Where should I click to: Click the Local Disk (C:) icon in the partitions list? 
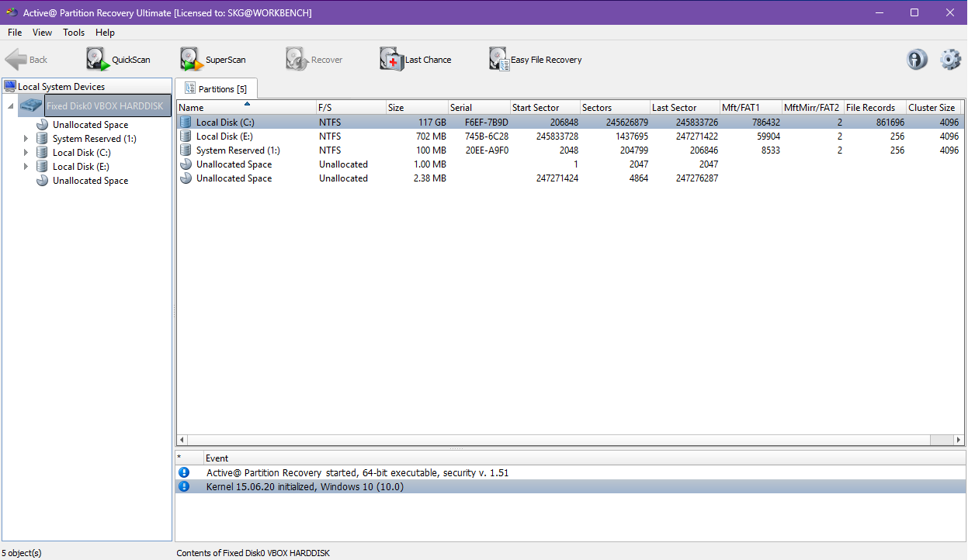[x=186, y=123]
